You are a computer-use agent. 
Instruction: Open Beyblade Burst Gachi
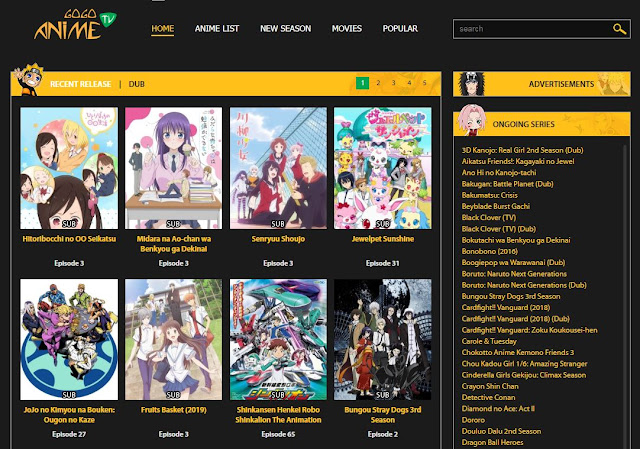[496, 206]
